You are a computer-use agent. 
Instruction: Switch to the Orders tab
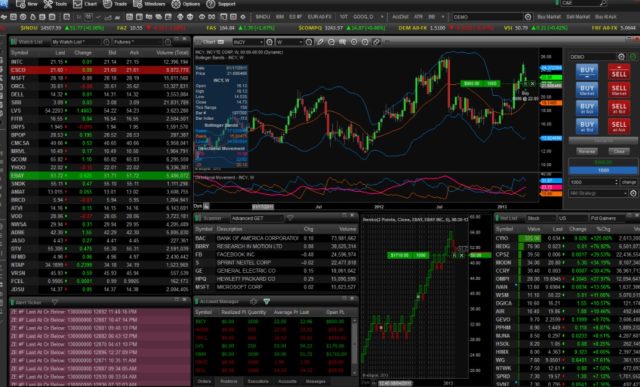(x=204, y=381)
